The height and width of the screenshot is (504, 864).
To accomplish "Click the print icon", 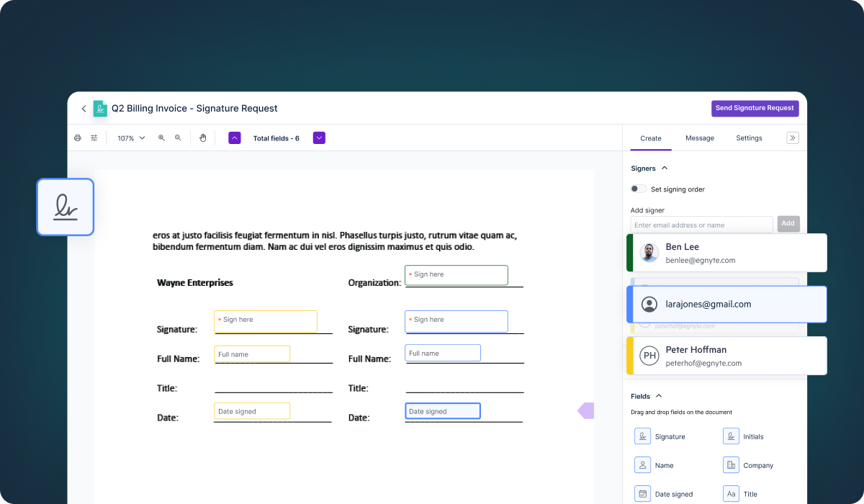I will (x=78, y=137).
